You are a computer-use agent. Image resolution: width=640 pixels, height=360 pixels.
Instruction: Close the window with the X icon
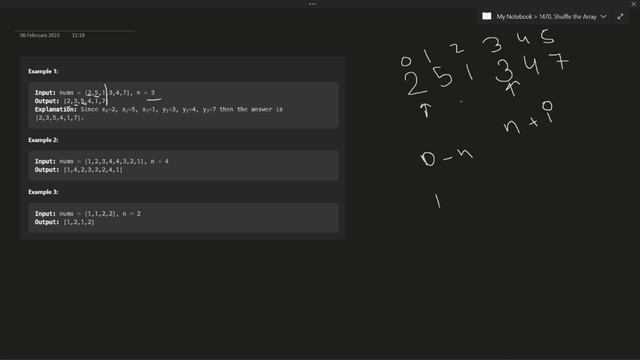click(634, 4)
